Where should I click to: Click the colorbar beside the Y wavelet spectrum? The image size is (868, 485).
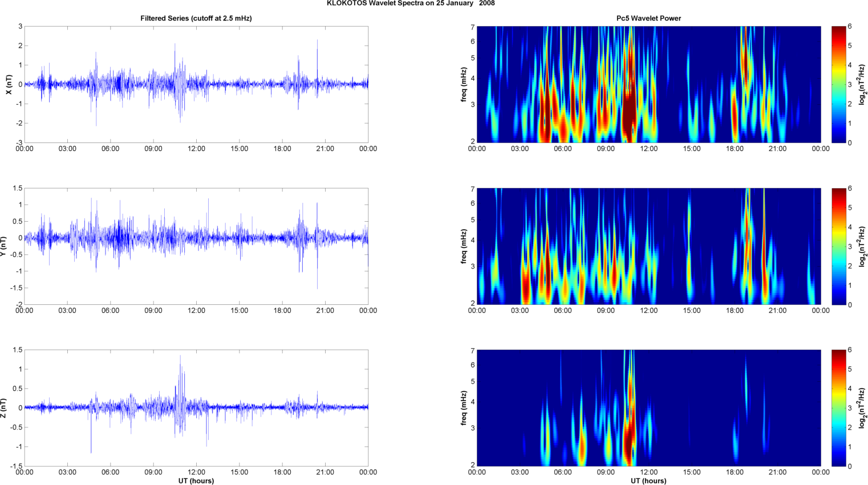pyautogui.click(x=838, y=246)
